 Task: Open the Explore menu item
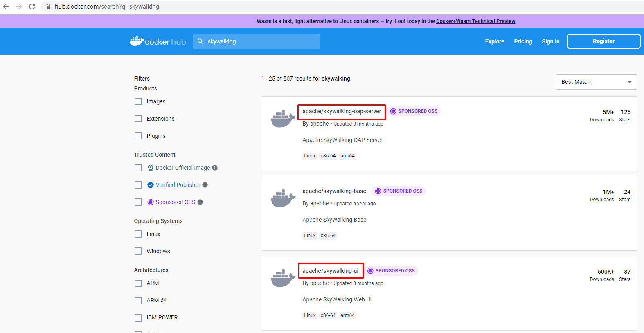pos(495,41)
